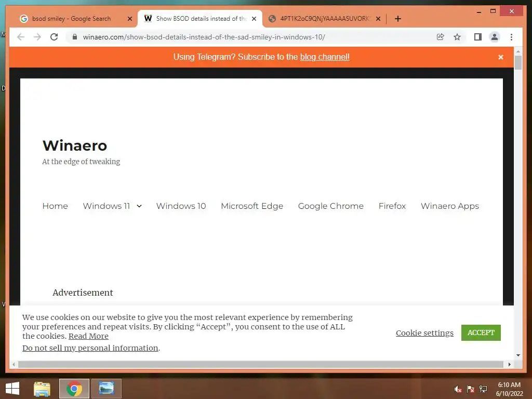532x399 pixels.
Task: Open Cookie settings
Action: point(424,333)
